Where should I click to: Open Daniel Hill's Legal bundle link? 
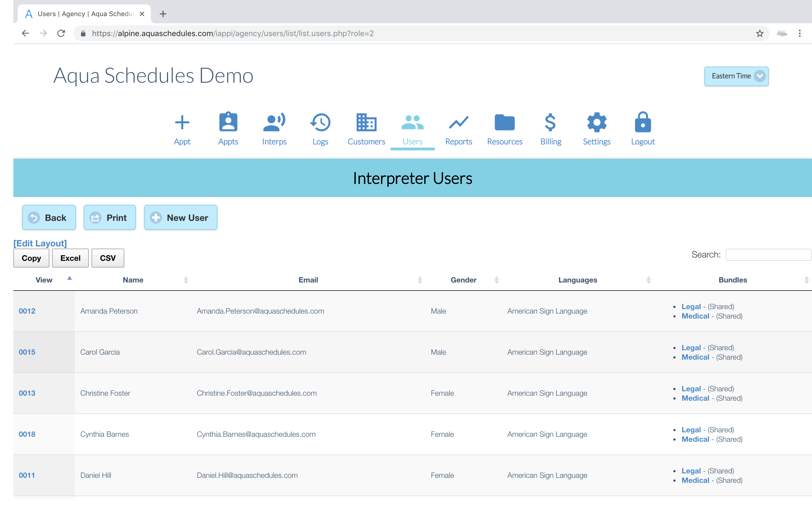pyautogui.click(x=691, y=471)
